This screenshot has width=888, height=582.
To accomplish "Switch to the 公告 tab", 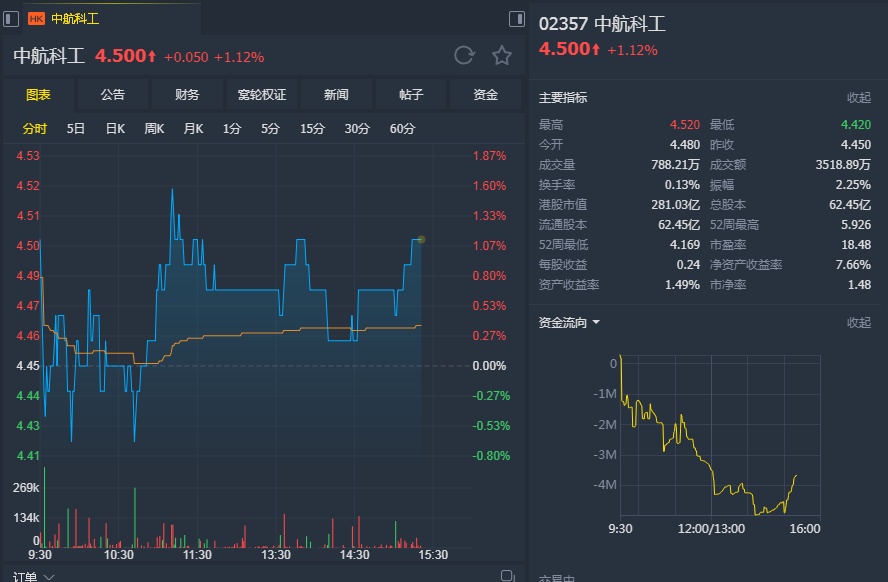I will tap(113, 95).
